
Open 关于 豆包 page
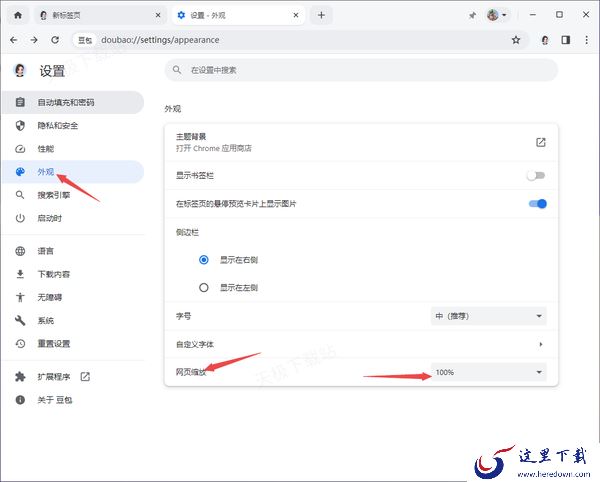(x=73, y=400)
